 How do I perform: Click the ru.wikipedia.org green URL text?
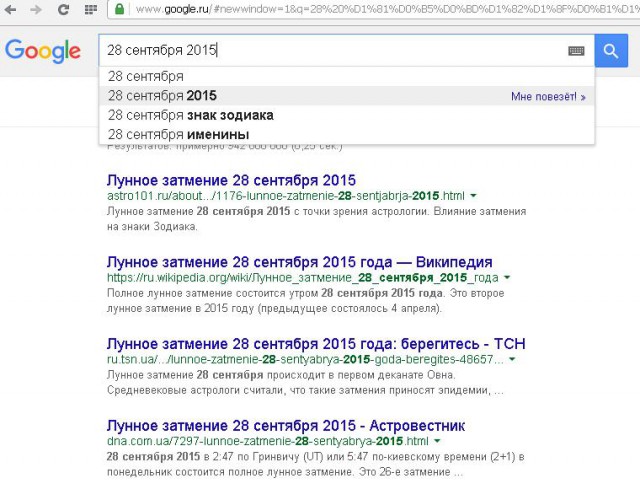click(x=302, y=278)
